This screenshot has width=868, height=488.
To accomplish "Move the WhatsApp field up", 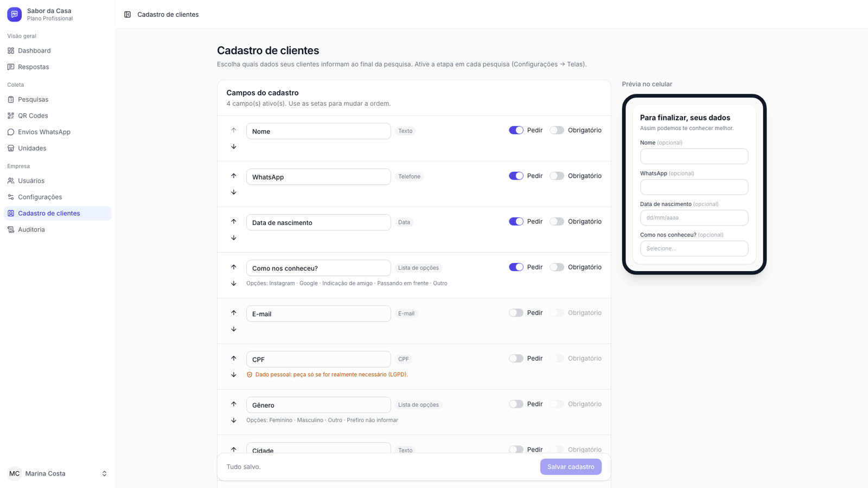I will pyautogui.click(x=234, y=176).
